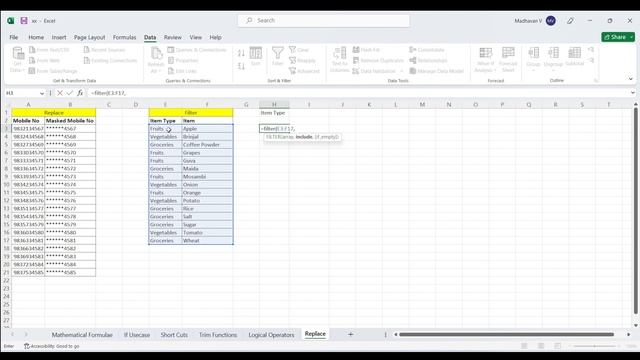Switch to Page Layout tab
Screen dimensions: 640x360
pos(89,37)
